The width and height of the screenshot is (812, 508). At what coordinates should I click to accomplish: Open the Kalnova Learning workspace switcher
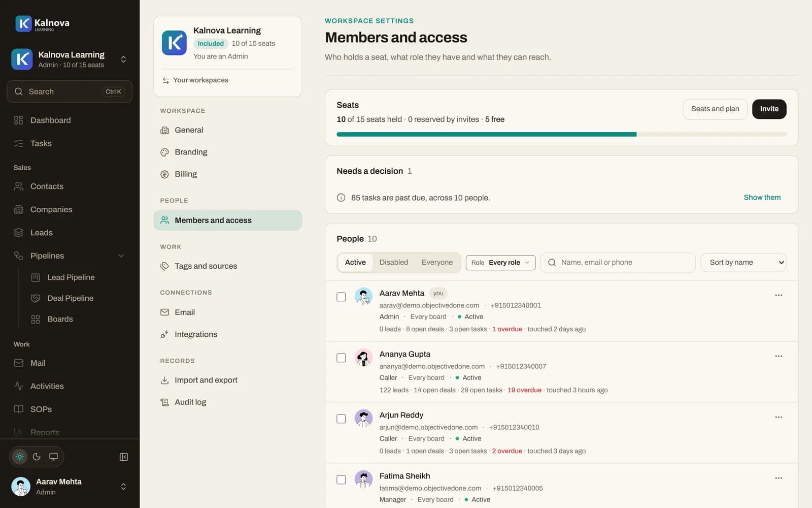[70, 59]
